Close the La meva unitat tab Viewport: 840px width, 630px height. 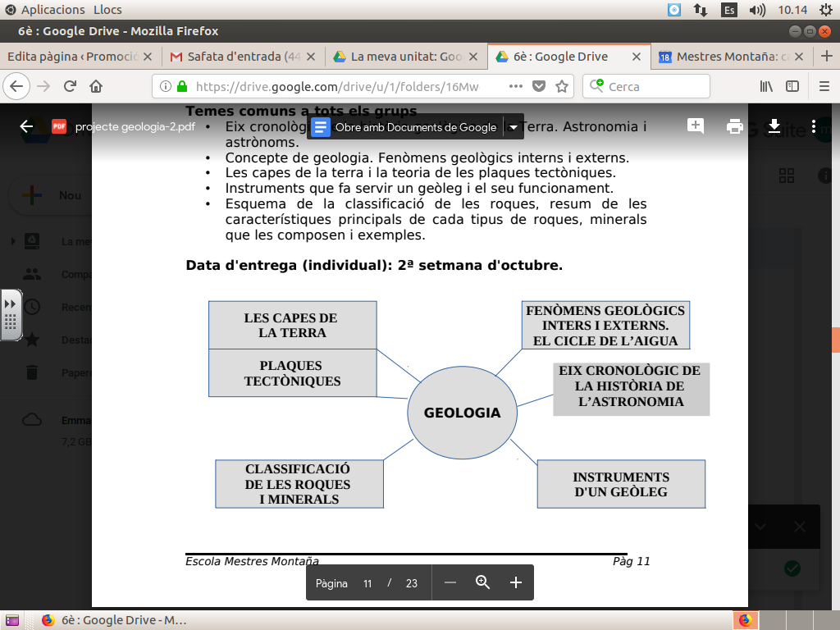473,57
